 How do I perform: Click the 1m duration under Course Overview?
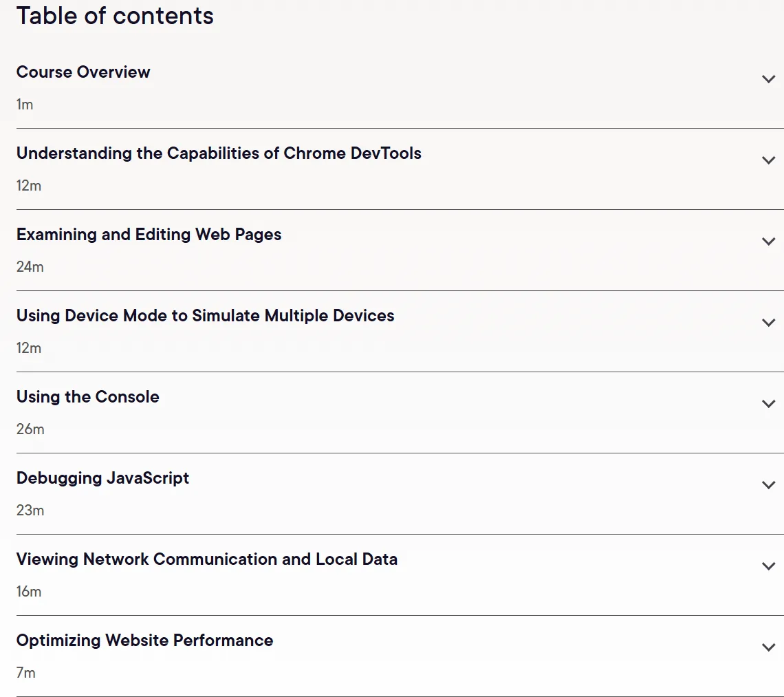[x=25, y=105]
